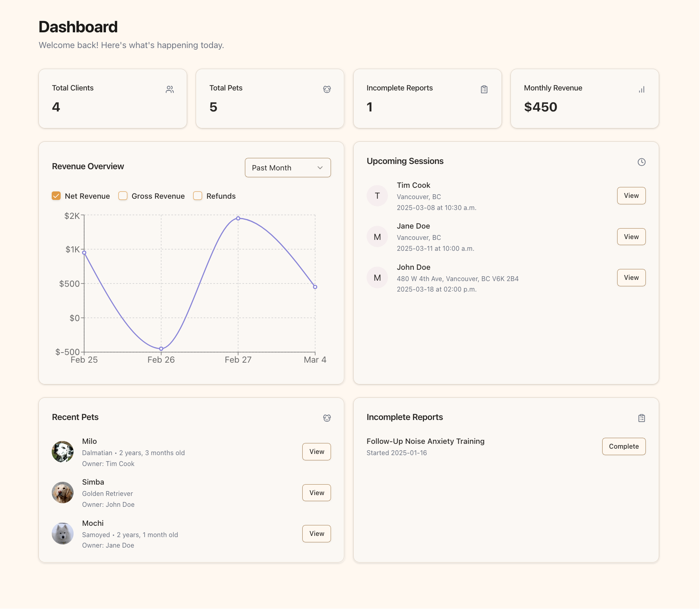
Task: Enable the Refunds checkbox
Action: coord(198,196)
